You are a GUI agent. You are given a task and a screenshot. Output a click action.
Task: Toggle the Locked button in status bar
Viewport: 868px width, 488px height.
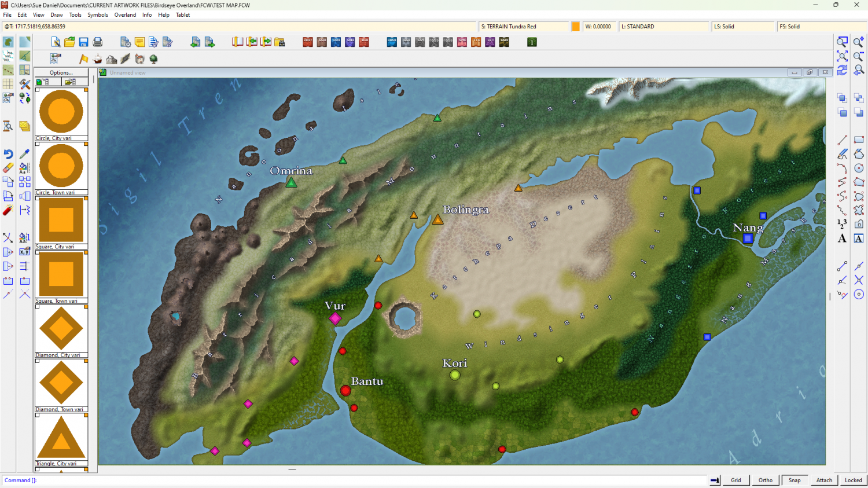853,480
